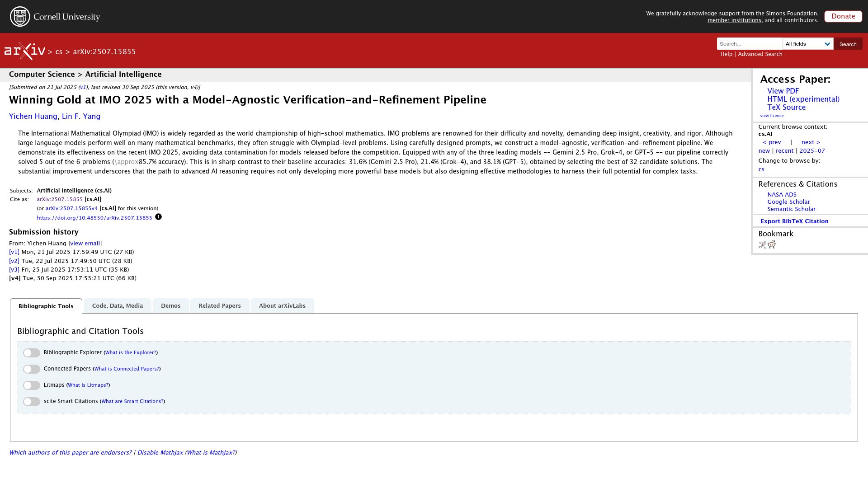Open Google Scholar link
868x488 pixels.
(x=788, y=202)
